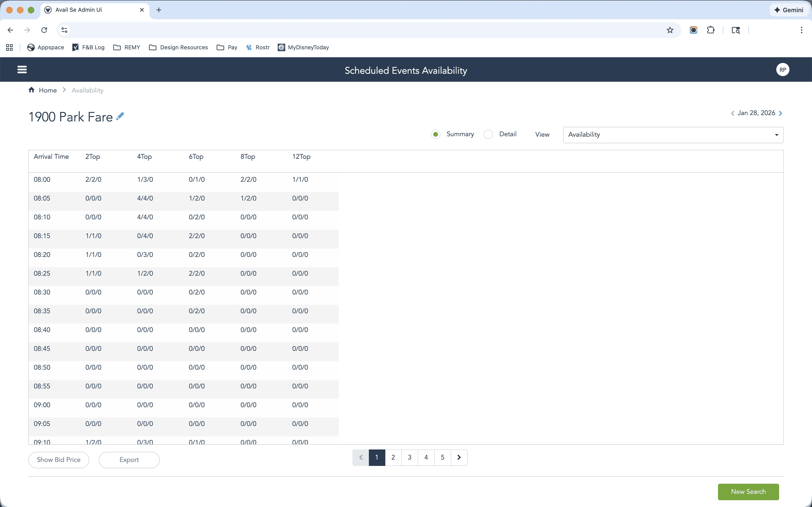This screenshot has width=812, height=507.
Task: Click the Home breadcrumb house icon
Action: [x=31, y=90]
